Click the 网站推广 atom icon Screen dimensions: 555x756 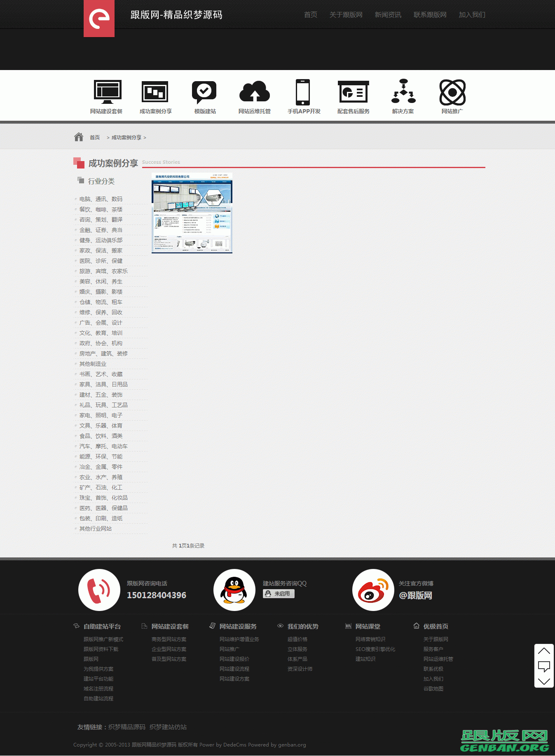click(452, 92)
